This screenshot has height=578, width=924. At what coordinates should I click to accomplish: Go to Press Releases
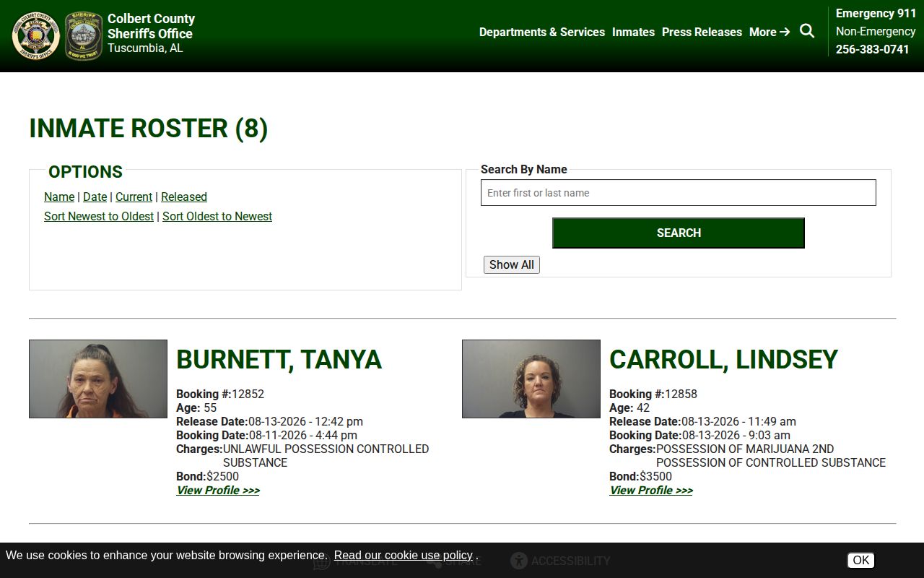[x=702, y=32]
